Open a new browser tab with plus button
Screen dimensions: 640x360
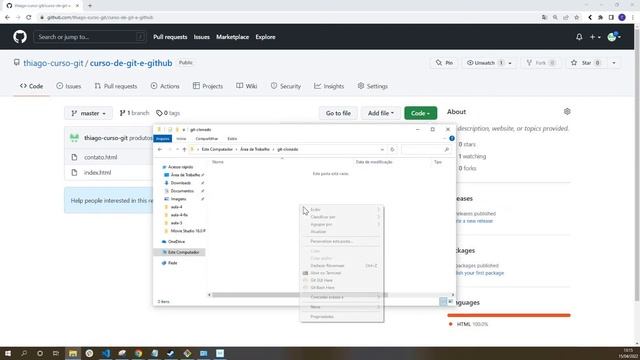(90, 6)
